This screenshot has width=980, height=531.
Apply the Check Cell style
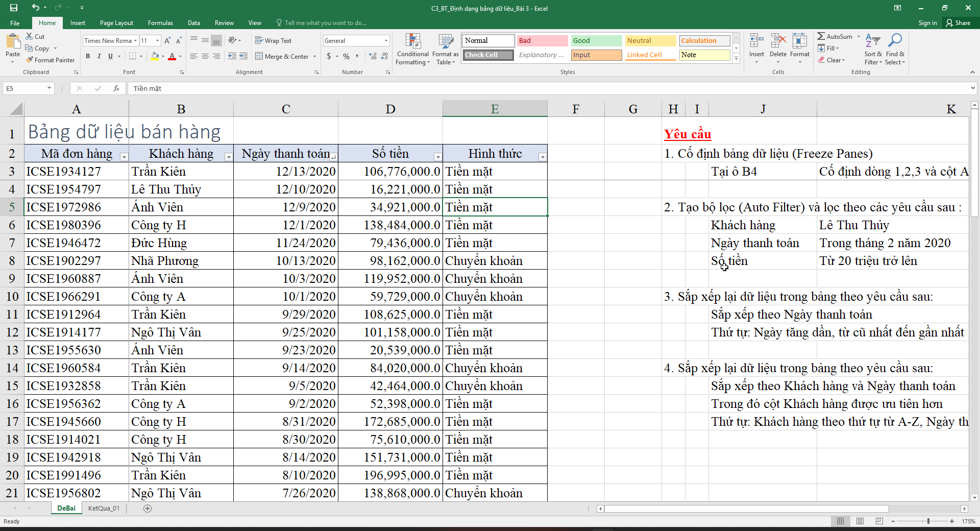(x=488, y=55)
